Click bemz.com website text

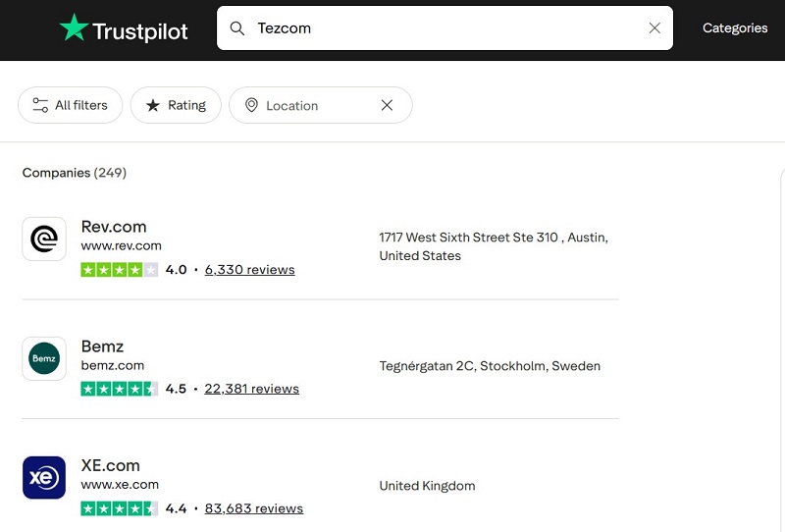(x=113, y=366)
